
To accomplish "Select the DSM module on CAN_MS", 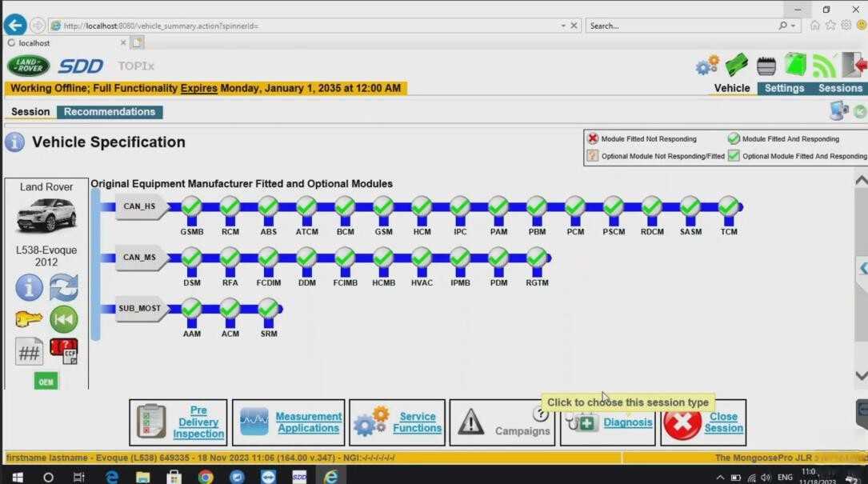I will 191,258.
